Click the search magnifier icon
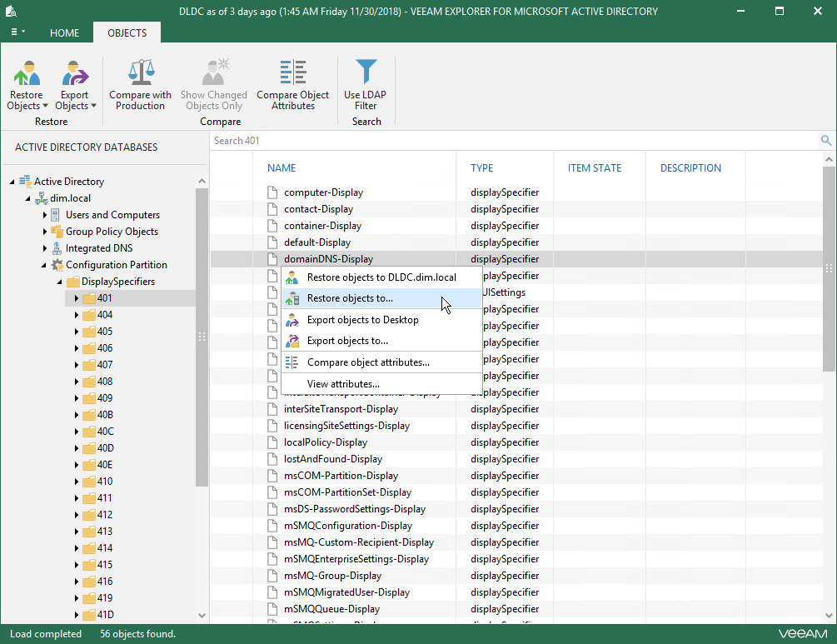 [x=825, y=141]
